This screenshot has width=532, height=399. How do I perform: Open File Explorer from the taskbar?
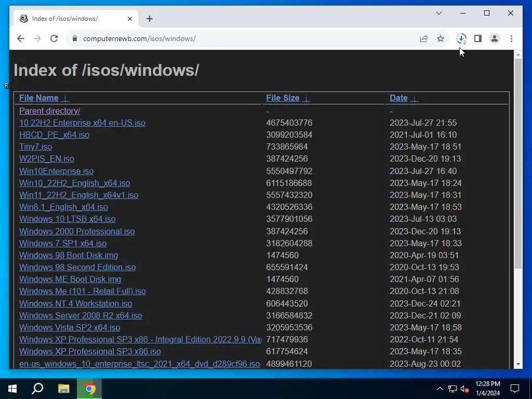click(x=63, y=389)
